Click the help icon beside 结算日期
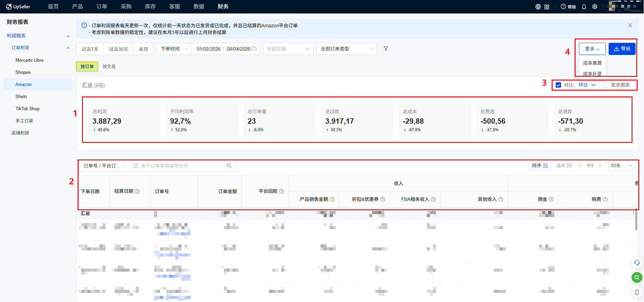Image resolution: width=644 pixels, height=302 pixels. click(137, 191)
